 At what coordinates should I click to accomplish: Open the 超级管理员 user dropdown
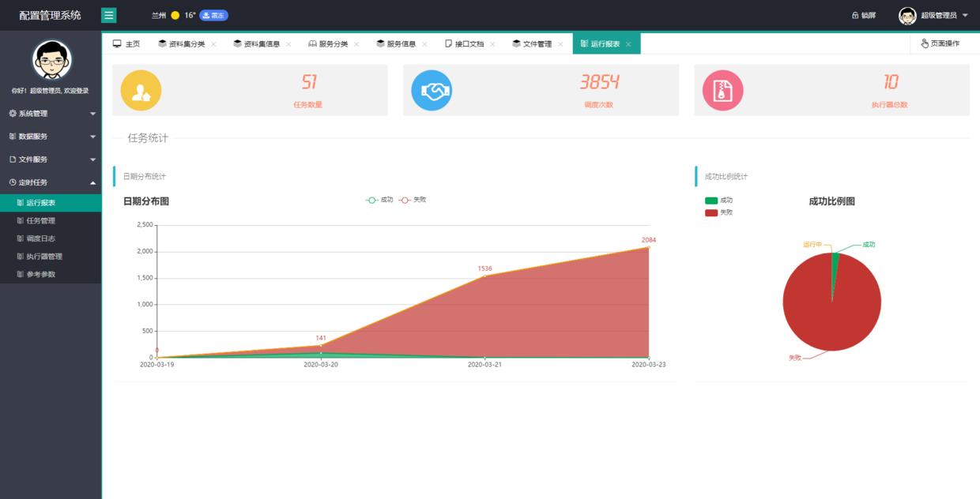click(940, 14)
